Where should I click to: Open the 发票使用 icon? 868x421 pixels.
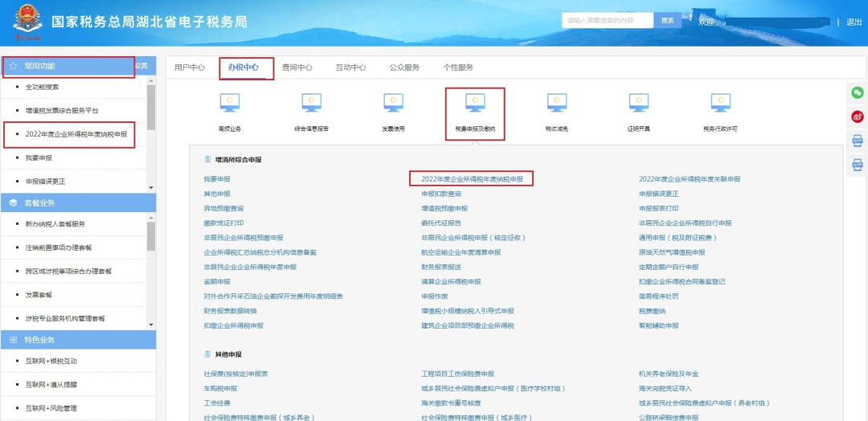coord(393,104)
